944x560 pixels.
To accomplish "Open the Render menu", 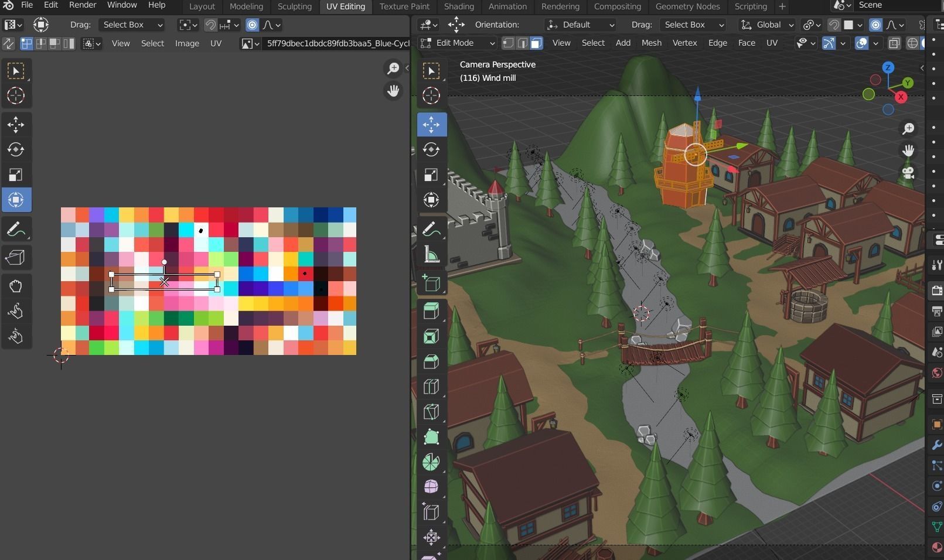I will point(83,5).
